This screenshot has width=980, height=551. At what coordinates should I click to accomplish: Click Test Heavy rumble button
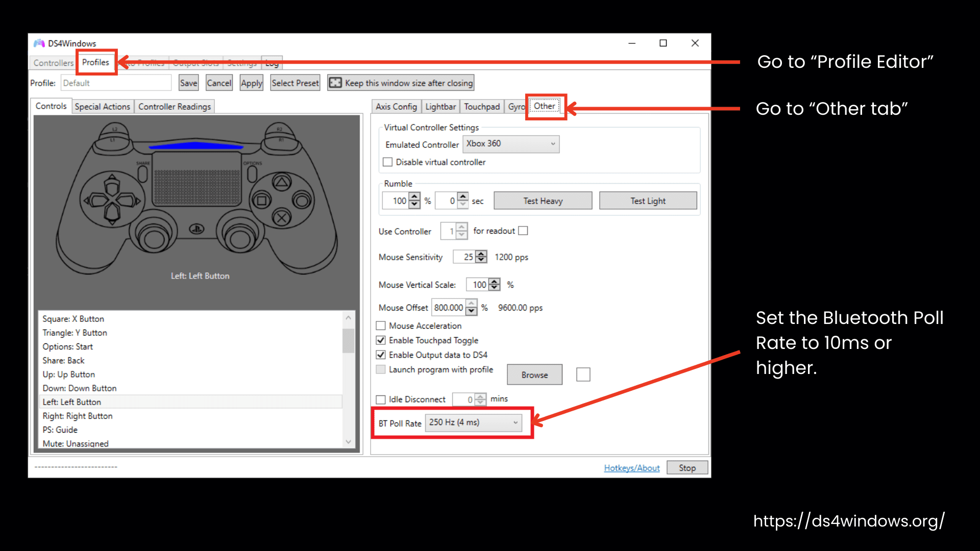point(543,201)
